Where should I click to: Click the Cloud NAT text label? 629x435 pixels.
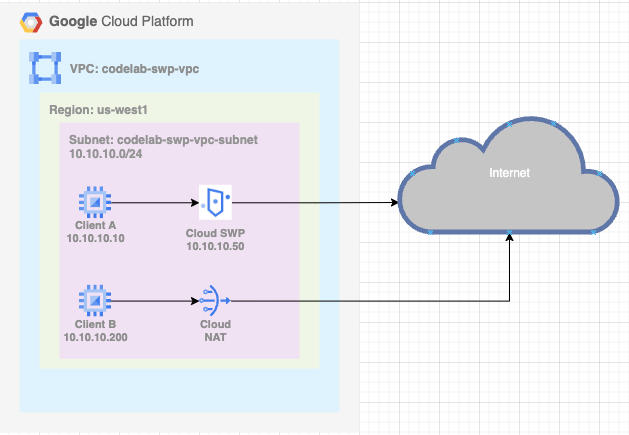click(x=215, y=331)
